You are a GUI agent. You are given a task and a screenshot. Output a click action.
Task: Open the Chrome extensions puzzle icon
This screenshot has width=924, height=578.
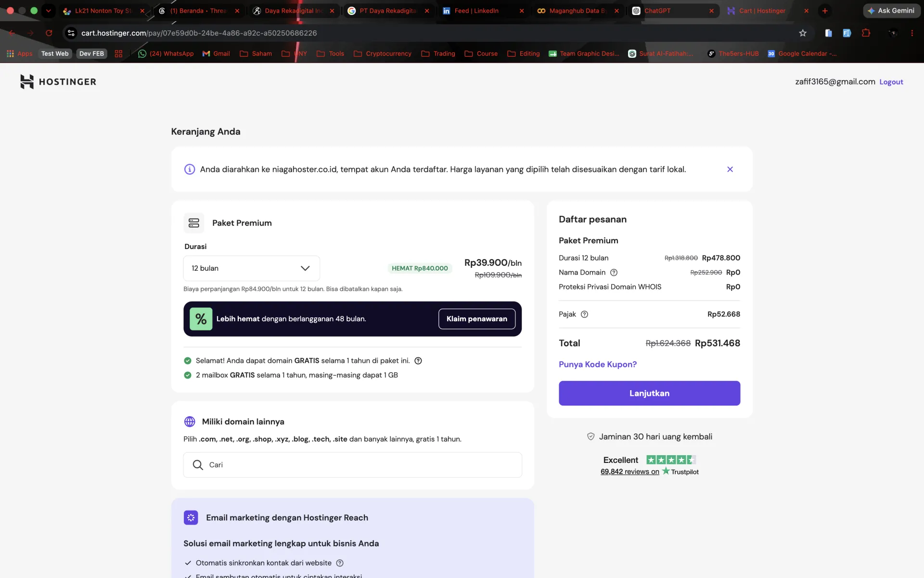[866, 33]
